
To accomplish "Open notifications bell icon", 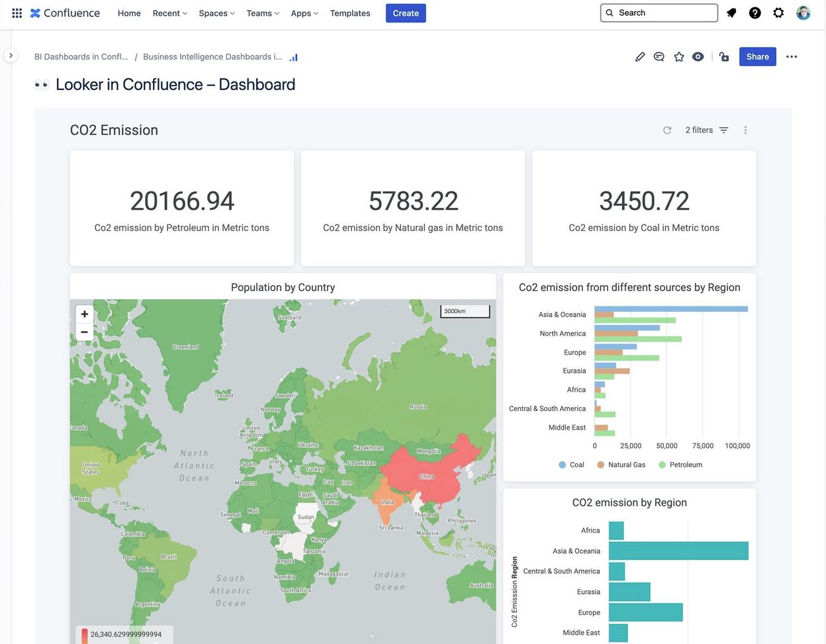I will coord(731,13).
